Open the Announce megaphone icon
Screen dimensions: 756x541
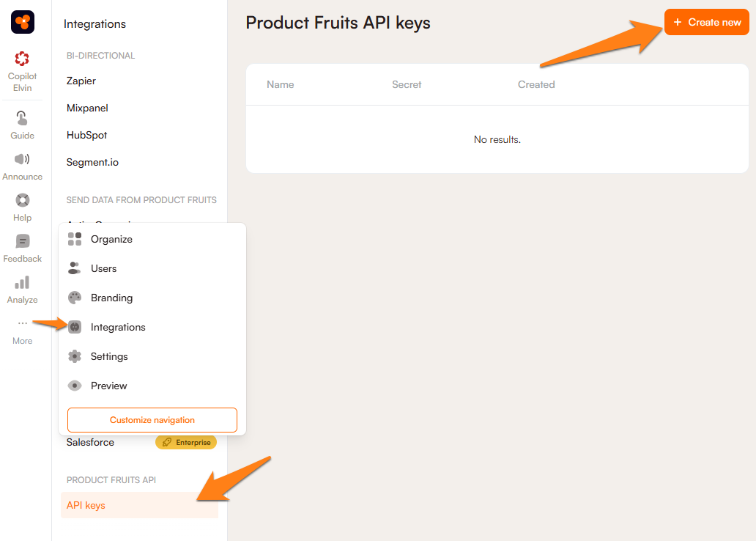(22, 160)
